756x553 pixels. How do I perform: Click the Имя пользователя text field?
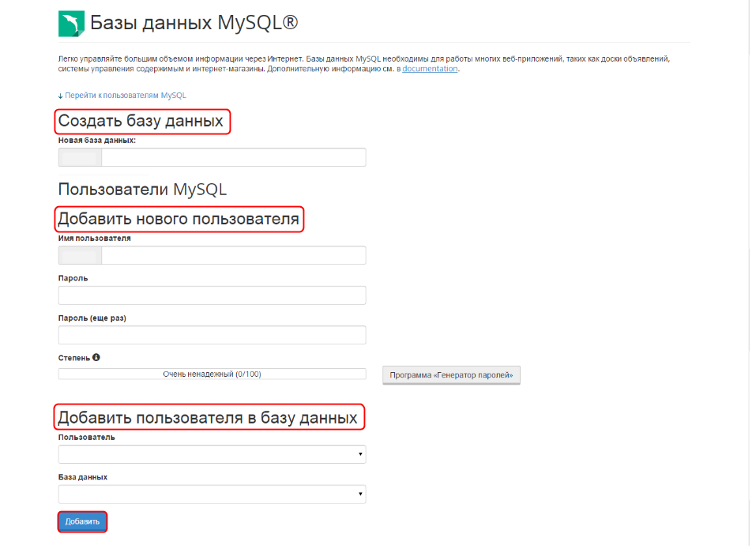pyautogui.click(x=233, y=255)
